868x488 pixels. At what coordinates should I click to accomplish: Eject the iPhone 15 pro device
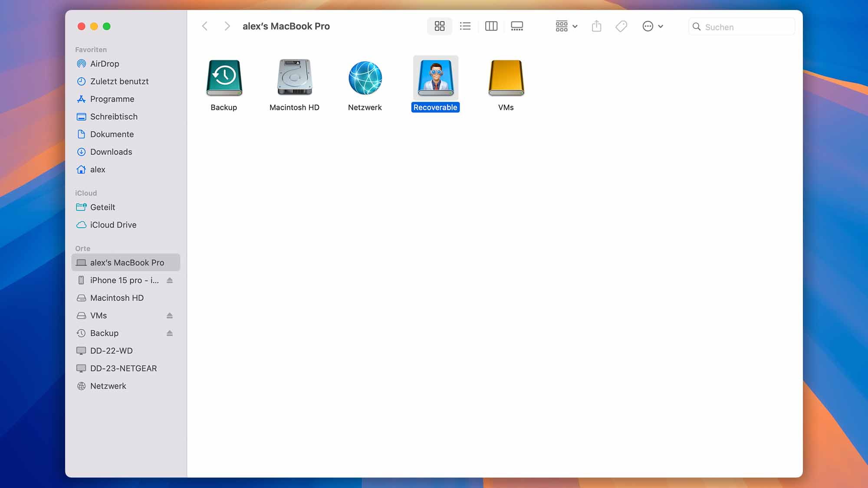(x=170, y=280)
